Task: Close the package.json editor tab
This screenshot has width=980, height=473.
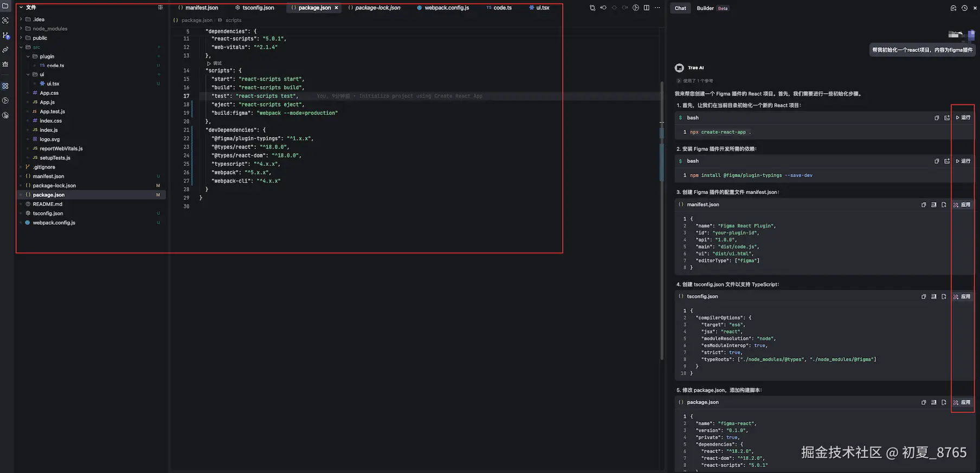Action: tap(336, 8)
